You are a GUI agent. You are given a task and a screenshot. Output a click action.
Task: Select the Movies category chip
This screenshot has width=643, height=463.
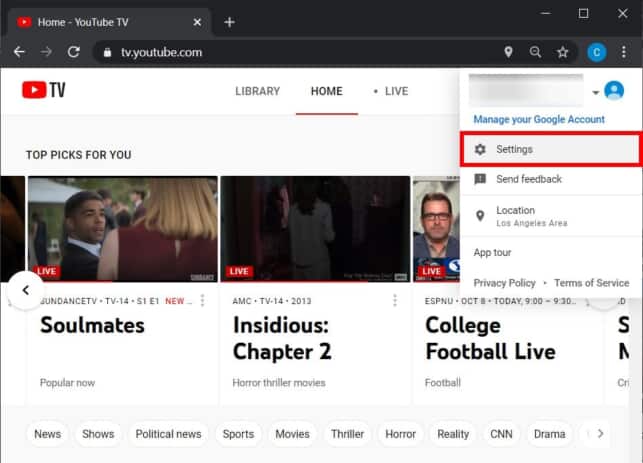pos(292,434)
